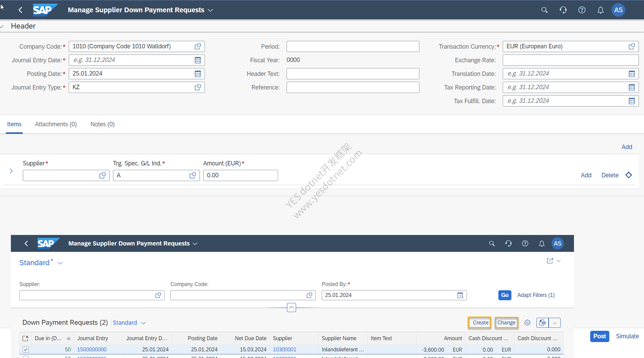Open notifications bell in top header
The image size is (644, 358).
coord(600,10)
